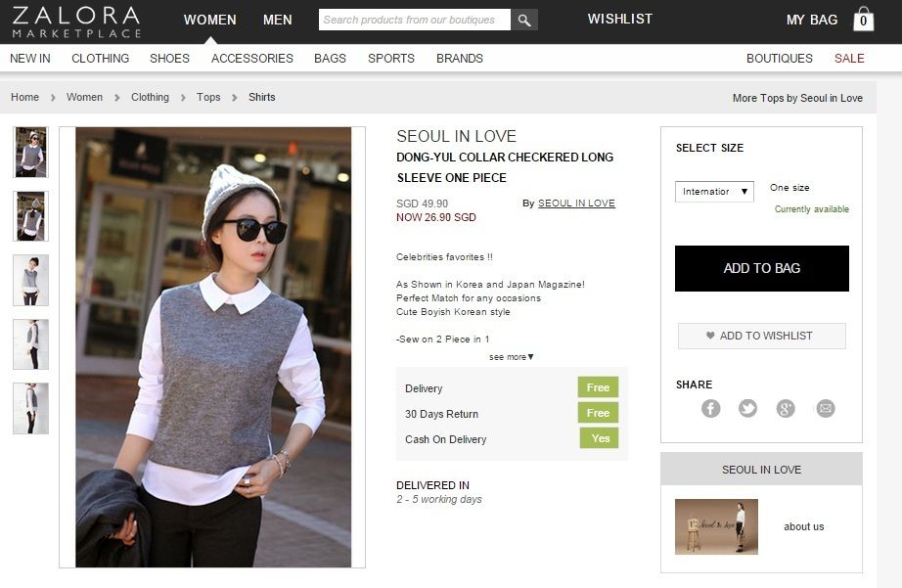Click the '2 - 5 working days' text
The height and width of the screenshot is (588, 902).
point(439,499)
